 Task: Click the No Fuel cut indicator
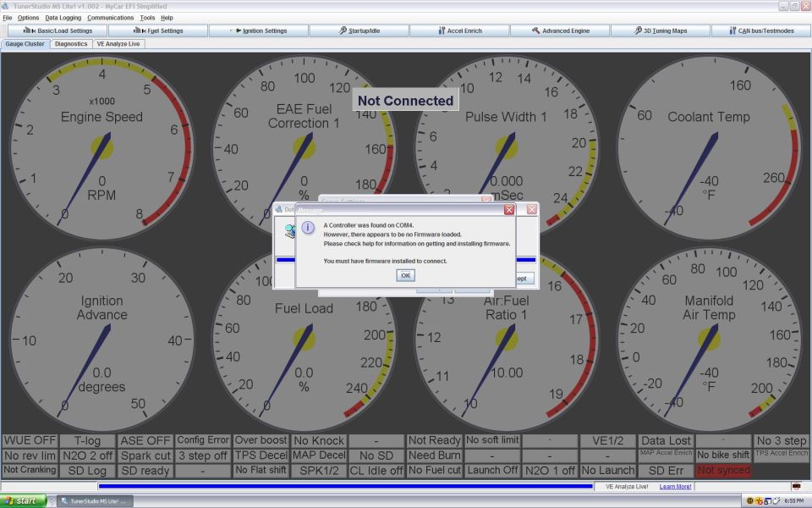(434, 471)
